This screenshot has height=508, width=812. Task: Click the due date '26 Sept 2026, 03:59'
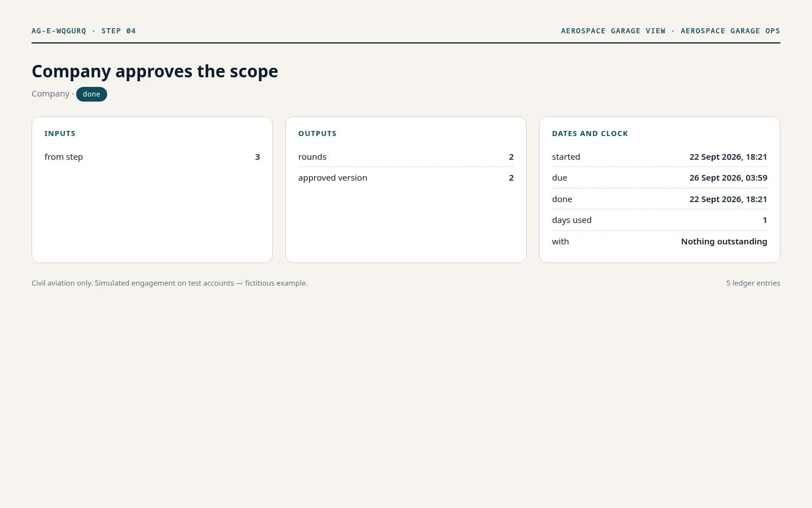[728, 178]
